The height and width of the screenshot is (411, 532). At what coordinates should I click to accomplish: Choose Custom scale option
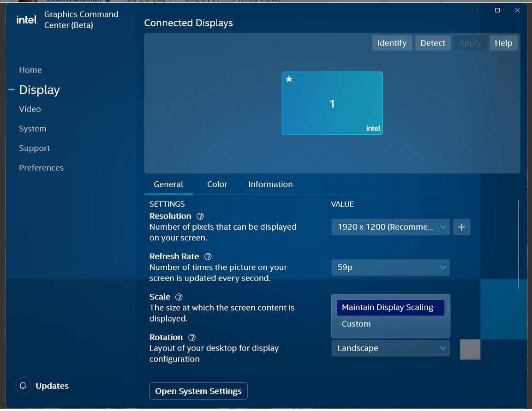(390, 324)
